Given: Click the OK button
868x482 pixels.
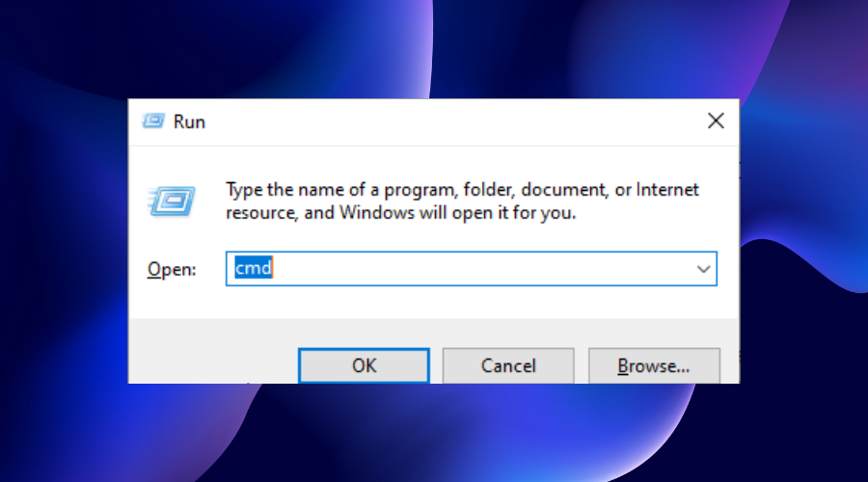Looking at the screenshot, I should 364,365.
